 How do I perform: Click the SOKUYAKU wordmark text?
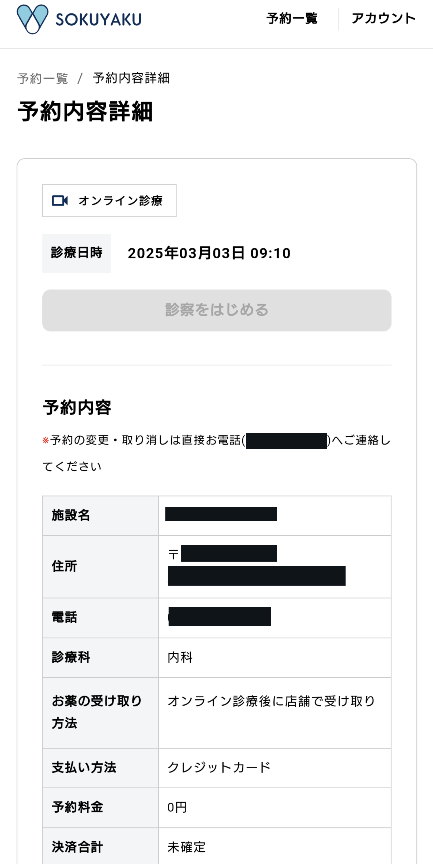click(x=99, y=20)
